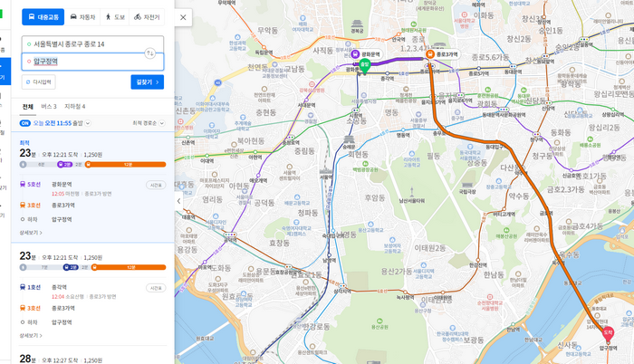This screenshot has width=634, height=364.
Task: Click the 3호선 icon in the second route
Action: (23, 308)
